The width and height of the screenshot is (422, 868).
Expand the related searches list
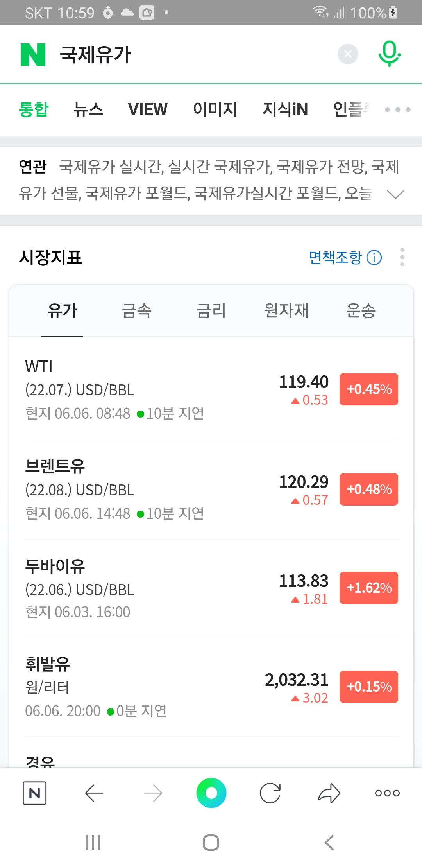[x=395, y=194]
